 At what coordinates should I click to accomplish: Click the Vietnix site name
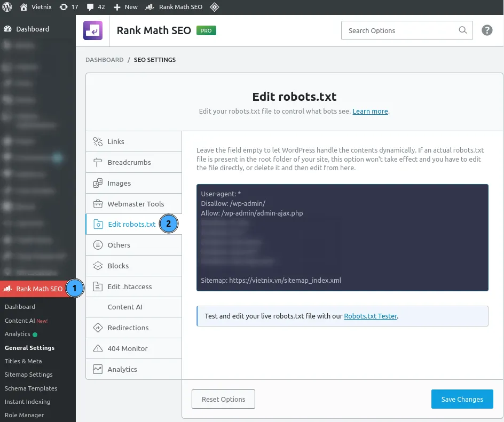[42, 7]
